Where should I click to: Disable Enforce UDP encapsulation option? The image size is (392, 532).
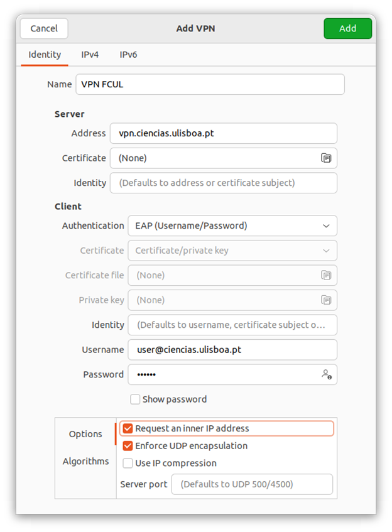tap(128, 446)
